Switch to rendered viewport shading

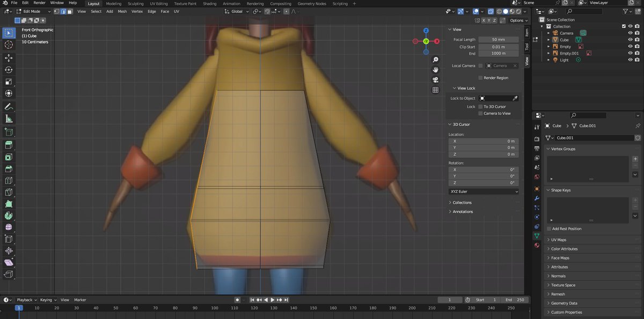click(518, 11)
